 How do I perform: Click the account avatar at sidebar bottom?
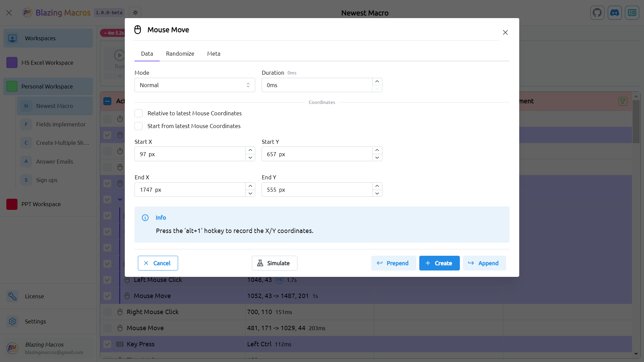12,348
